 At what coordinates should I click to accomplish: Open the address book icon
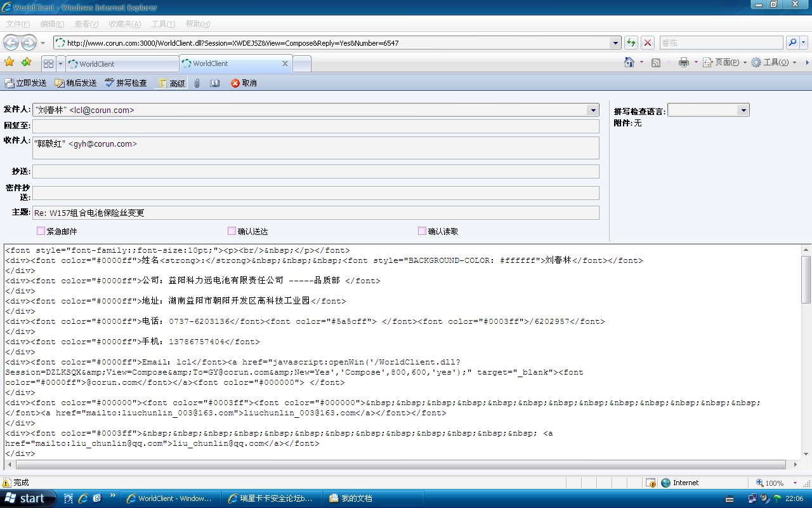215,83
